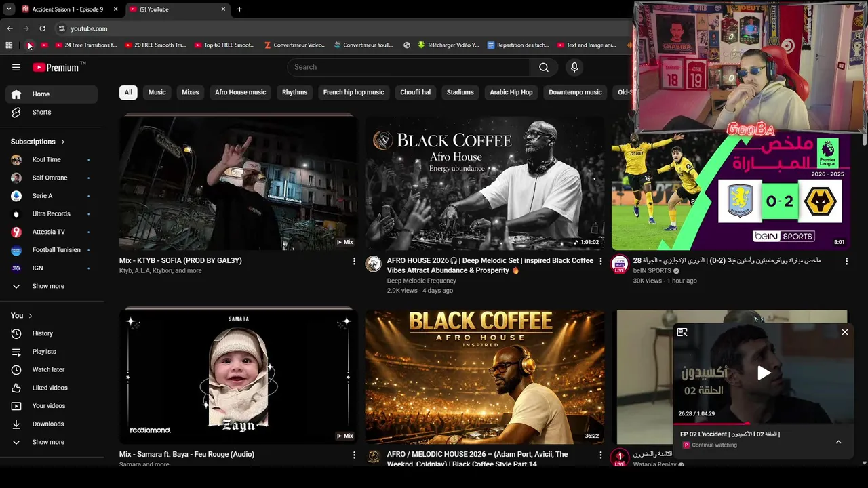Open the Ultra Records channel subscription
Image resolution: width=868 pixels, height=488 pixels.
point(52,213)
